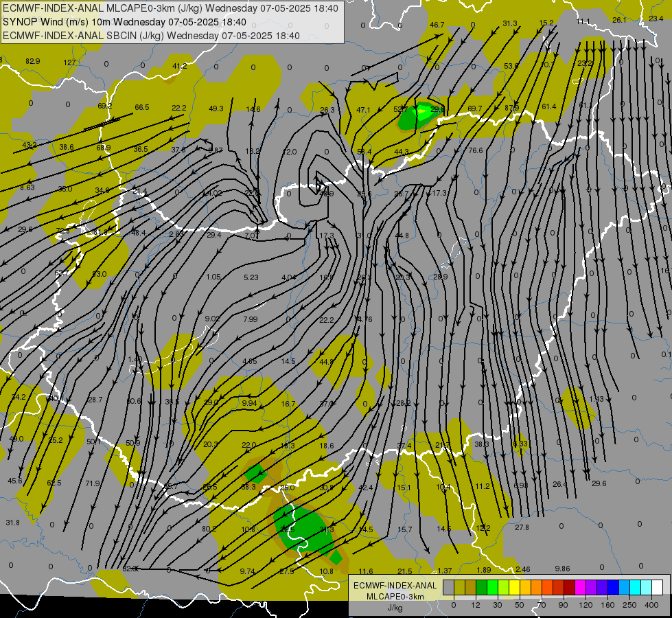Click the purple legend color swatch
This screenshot has width=672, height=618.
(592, 587)
